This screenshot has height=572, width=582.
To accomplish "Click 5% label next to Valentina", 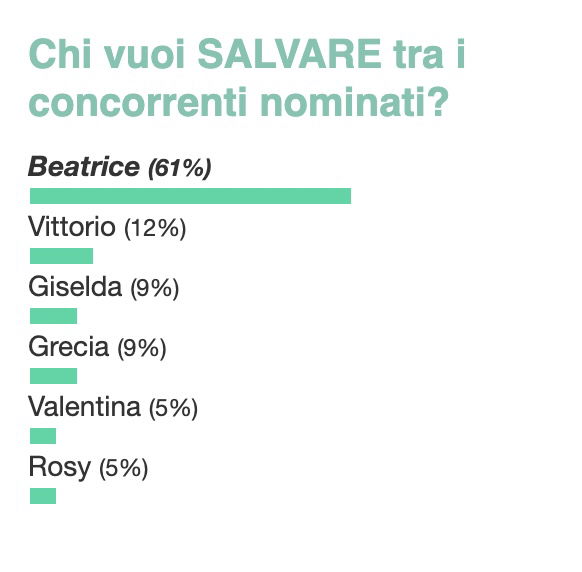I will coord(173,408).
